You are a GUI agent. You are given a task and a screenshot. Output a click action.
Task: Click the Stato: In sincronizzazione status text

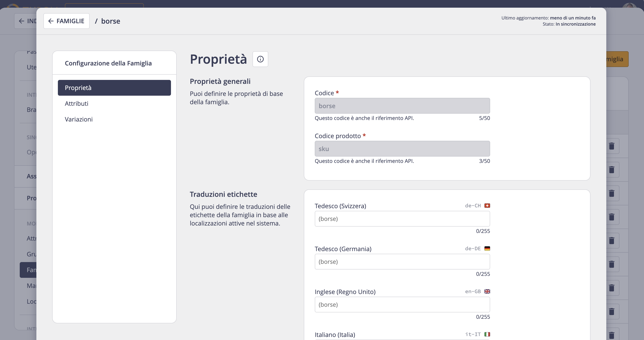click(x=569, y=24)
